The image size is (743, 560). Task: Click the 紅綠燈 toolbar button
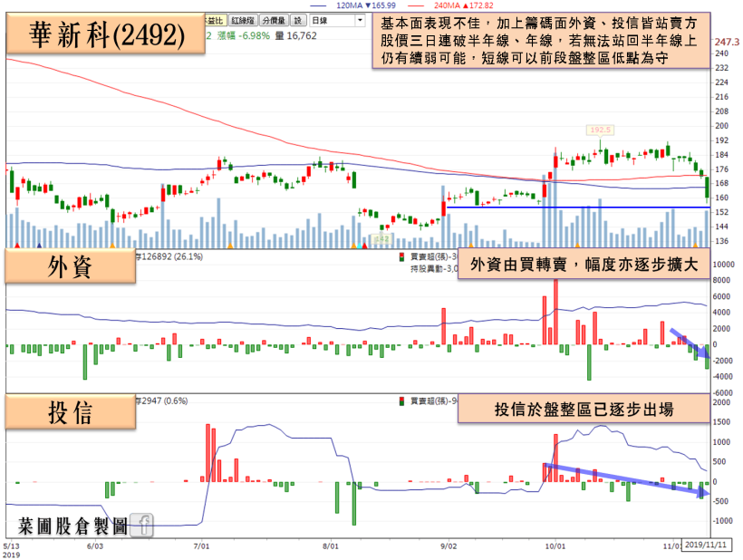click(x=243, y=20)
